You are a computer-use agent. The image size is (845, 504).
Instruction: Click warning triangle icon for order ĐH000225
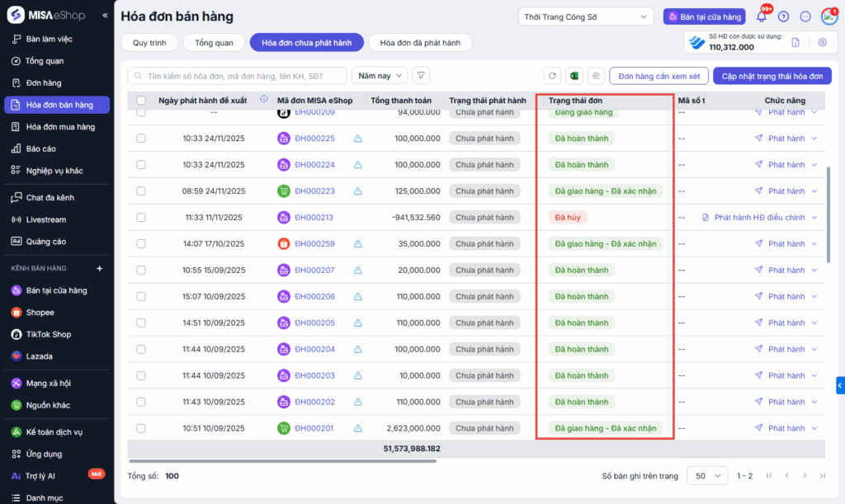click(358, 139)
